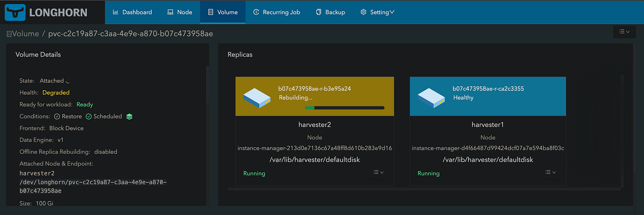Click the Backup copy icon
Screen dimensions: 644x215
point(318,12)
